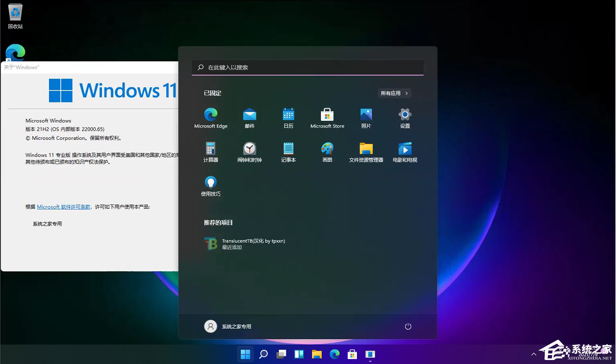Image resolution: width=616 pixels, height=364 pixels.
Task: Open account options for 系统之家专用
Action: (x=228, y=326)
